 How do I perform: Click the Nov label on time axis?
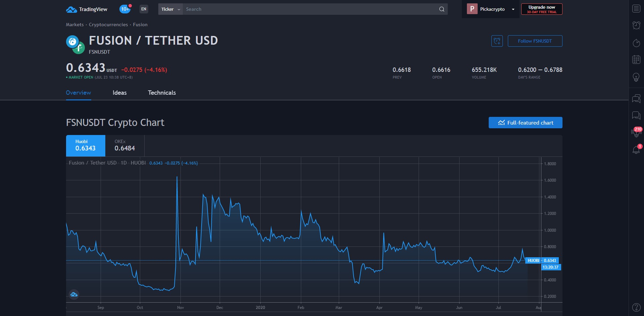[x=180, y=308]
